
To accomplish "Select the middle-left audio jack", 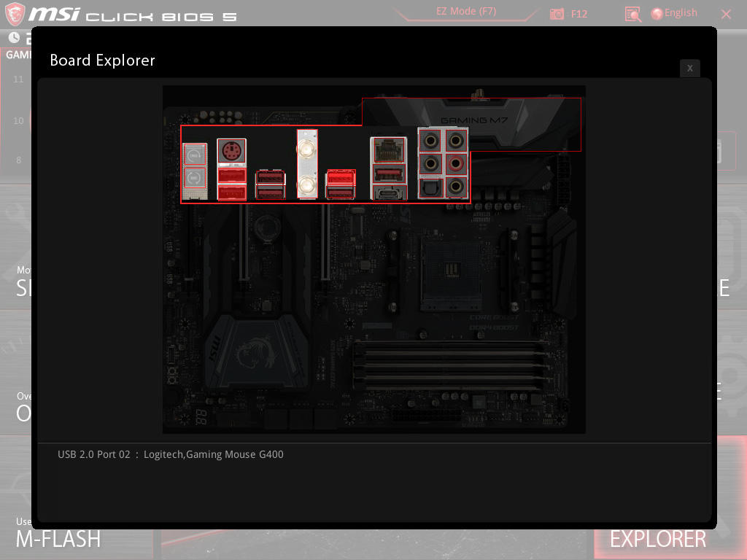I will click(431, 164).
